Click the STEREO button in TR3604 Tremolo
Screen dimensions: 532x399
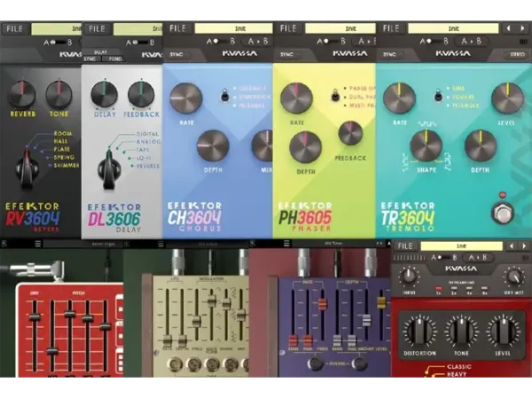click(x=515, y=54)
